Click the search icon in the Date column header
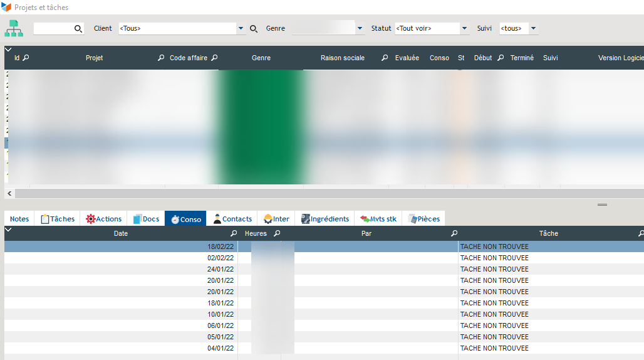 tap(234, 233)
